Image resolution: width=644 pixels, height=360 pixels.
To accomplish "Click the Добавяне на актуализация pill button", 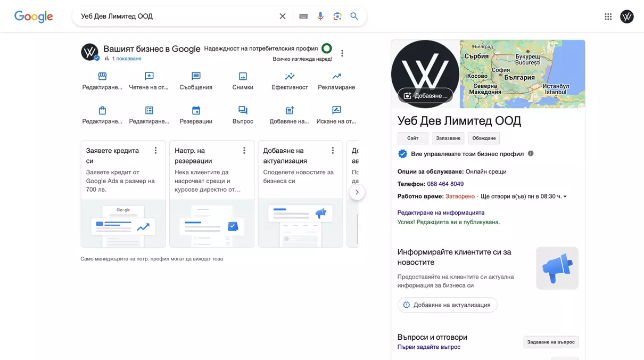I will point(447,305).
